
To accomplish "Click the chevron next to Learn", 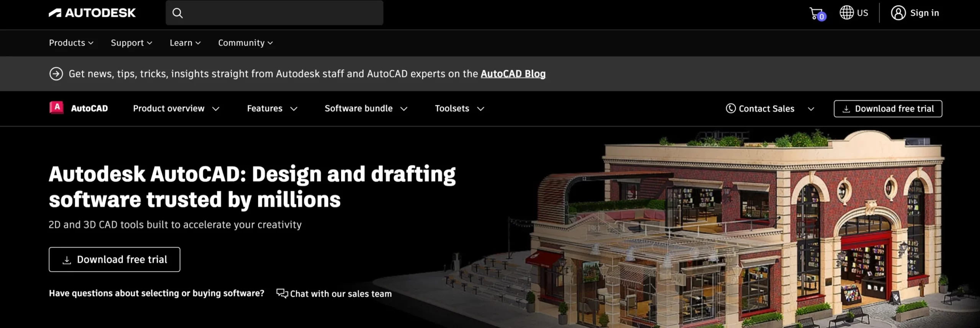I will click(x=198, y=43).
